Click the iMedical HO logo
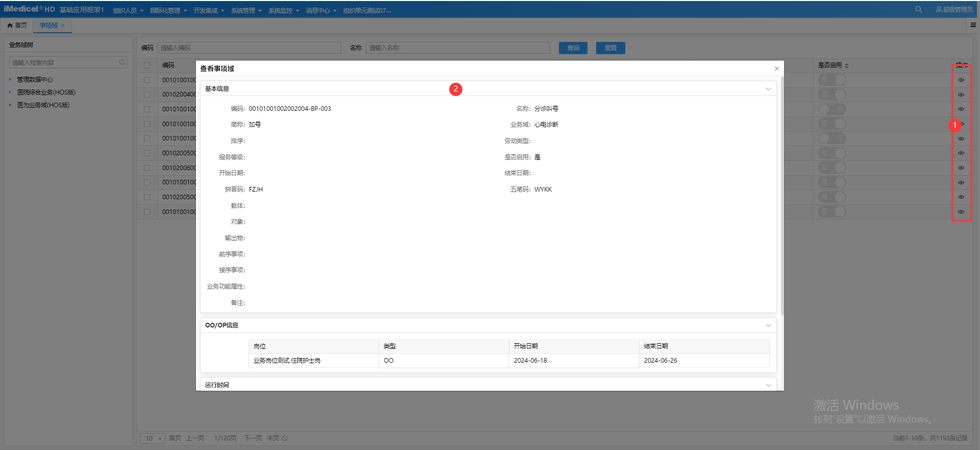980x450 pixels. [29, 9]
